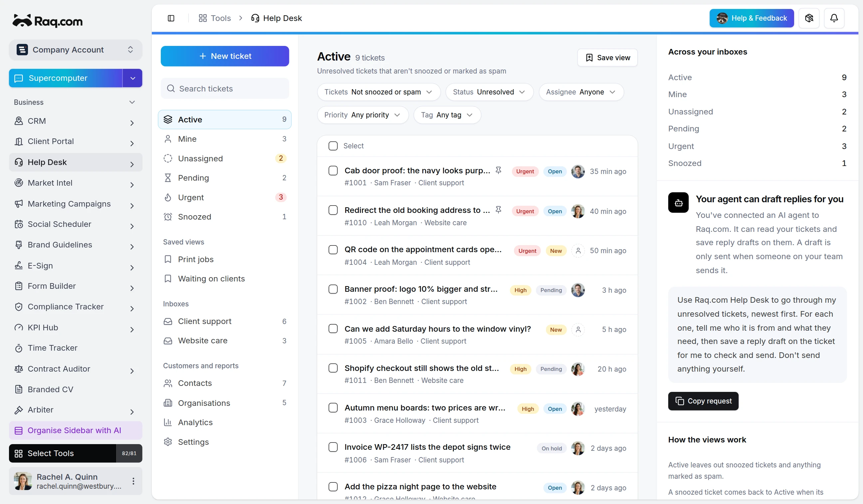Click into the Search tickets field
Image resolution: width=863 pixels, height=504 pixels.
pyautogui.click(x=225, y=88)
